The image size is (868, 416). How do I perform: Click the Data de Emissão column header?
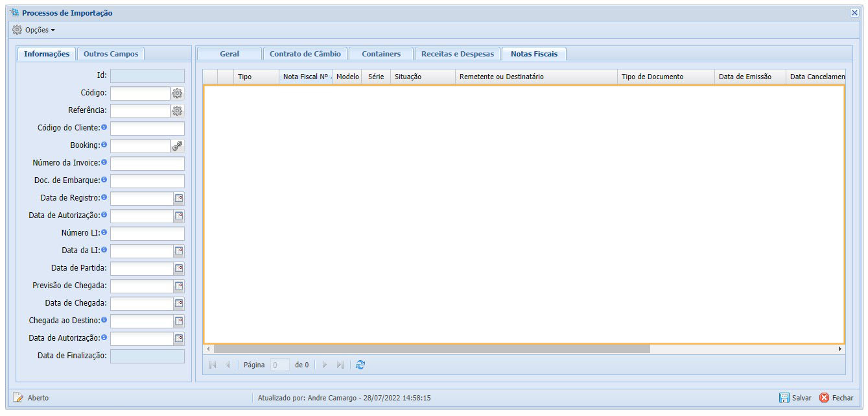point(750,77)
